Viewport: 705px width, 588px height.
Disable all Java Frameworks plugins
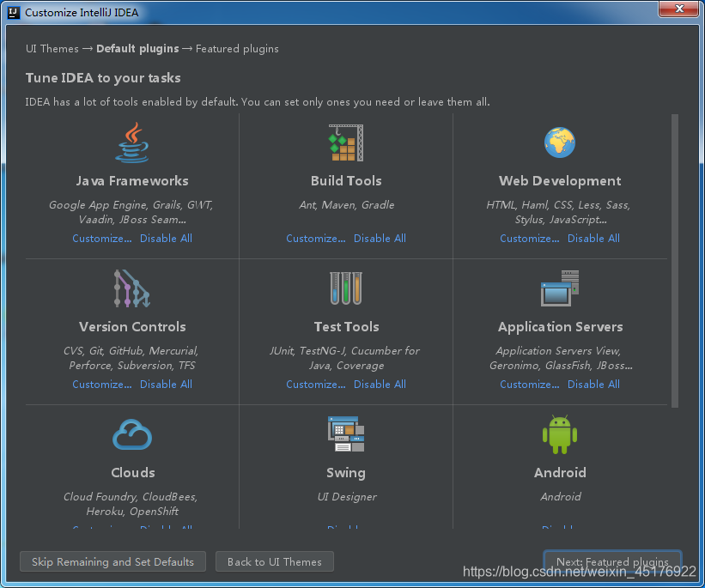[x=166, y=239]
